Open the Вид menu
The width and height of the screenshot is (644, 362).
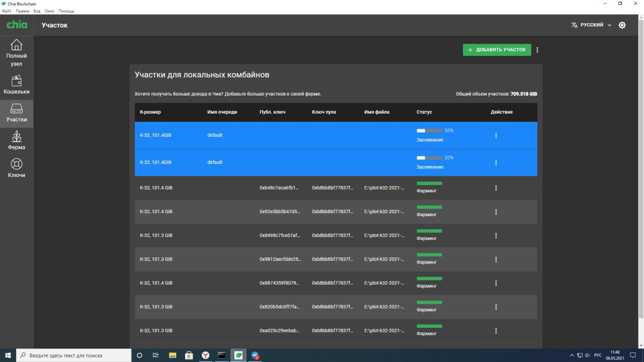(37, 11)
